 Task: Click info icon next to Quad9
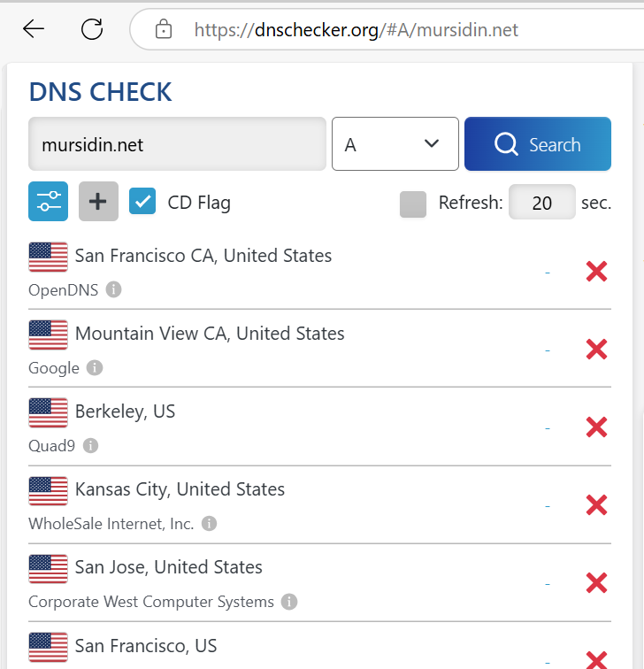click(x=90, y=445)
